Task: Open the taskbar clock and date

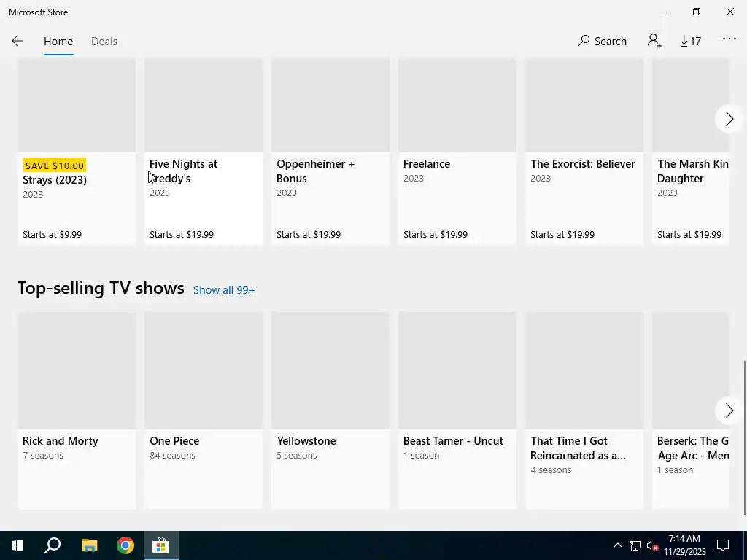Action: [684, 545]
